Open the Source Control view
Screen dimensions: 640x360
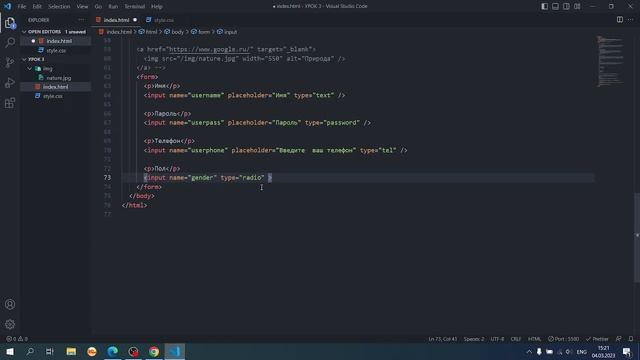[x=10, y=62]
